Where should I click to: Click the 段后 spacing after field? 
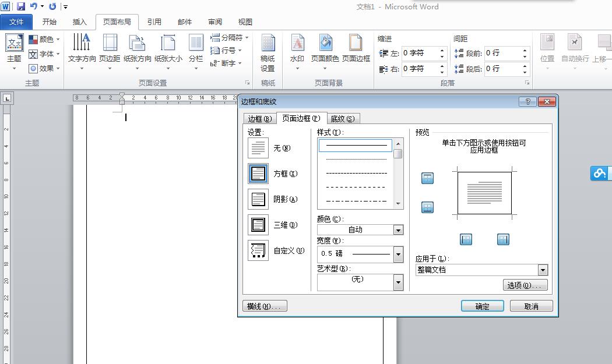(502, 69)
